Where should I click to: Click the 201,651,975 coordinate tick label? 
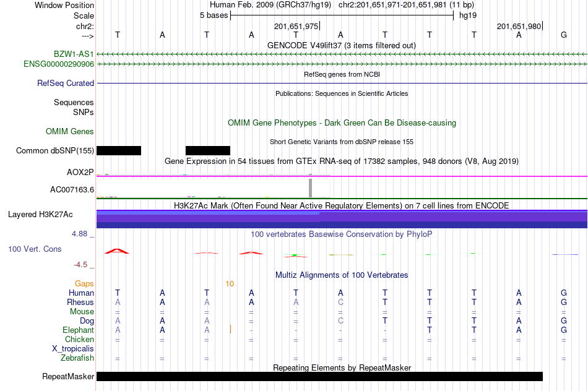(296, 26)
